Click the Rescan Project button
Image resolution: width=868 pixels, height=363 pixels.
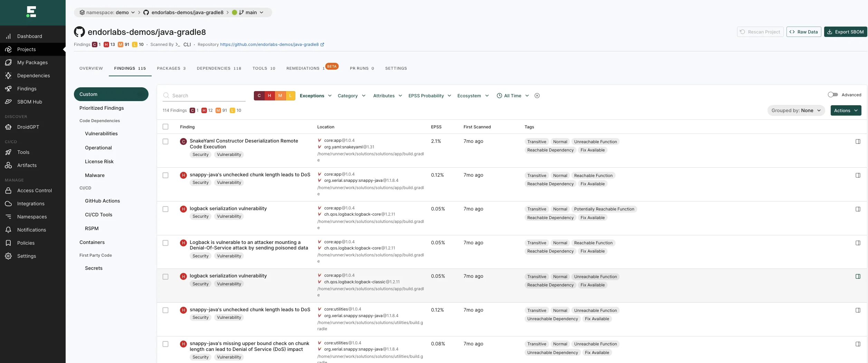click(760, 32)
